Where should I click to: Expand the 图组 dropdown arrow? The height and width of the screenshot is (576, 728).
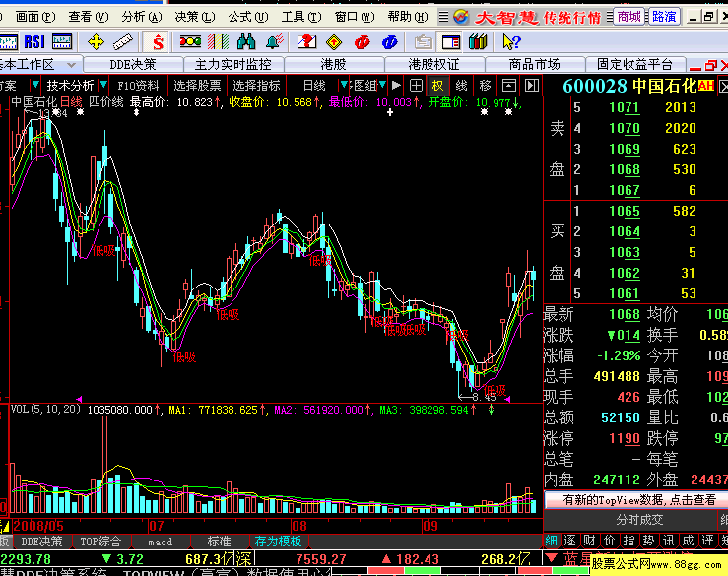(x=382, y=86)
